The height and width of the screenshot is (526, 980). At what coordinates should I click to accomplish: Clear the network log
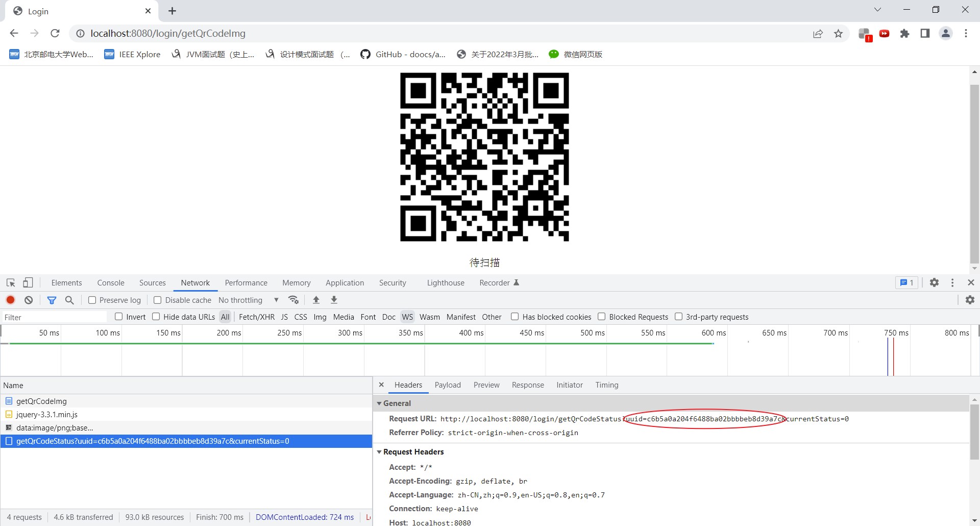29,300
